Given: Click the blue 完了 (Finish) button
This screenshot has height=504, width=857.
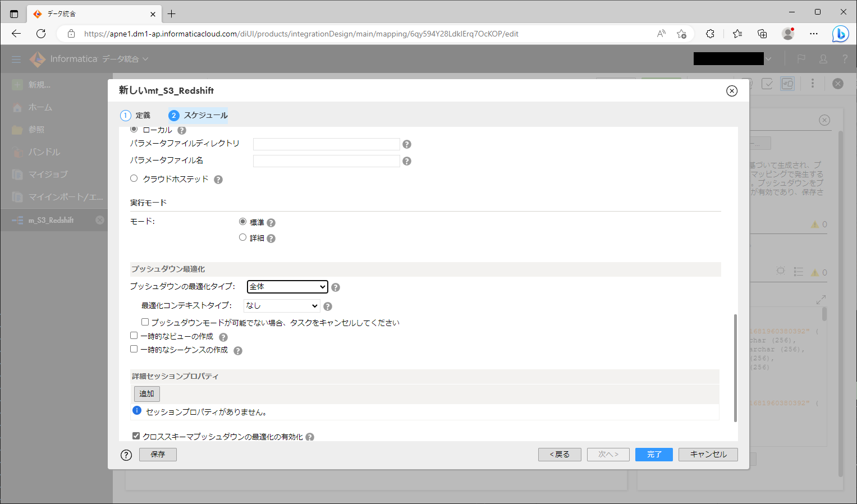Looking at the screenshot, I should (653, 455).
